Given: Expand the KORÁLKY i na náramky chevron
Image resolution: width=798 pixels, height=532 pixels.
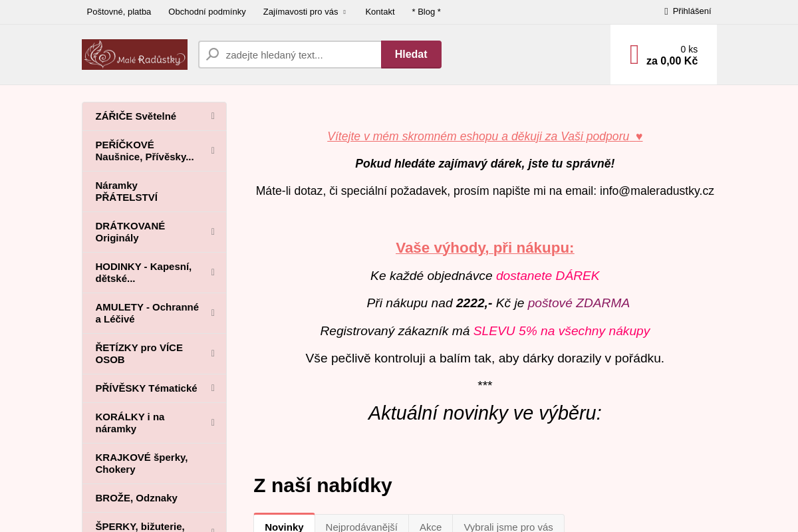Looking at the screenshot, I should tap(212, 422).
